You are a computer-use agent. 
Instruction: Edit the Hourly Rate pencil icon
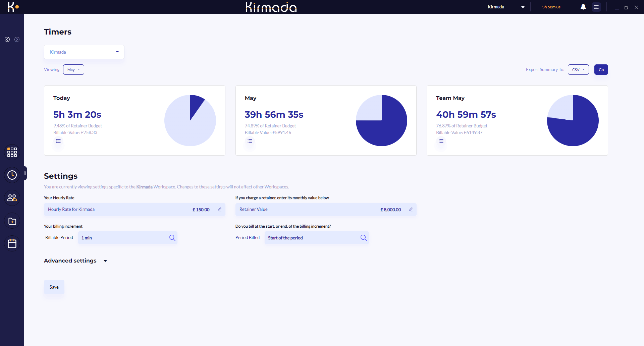pyautogui.click(x=220, y=210)
